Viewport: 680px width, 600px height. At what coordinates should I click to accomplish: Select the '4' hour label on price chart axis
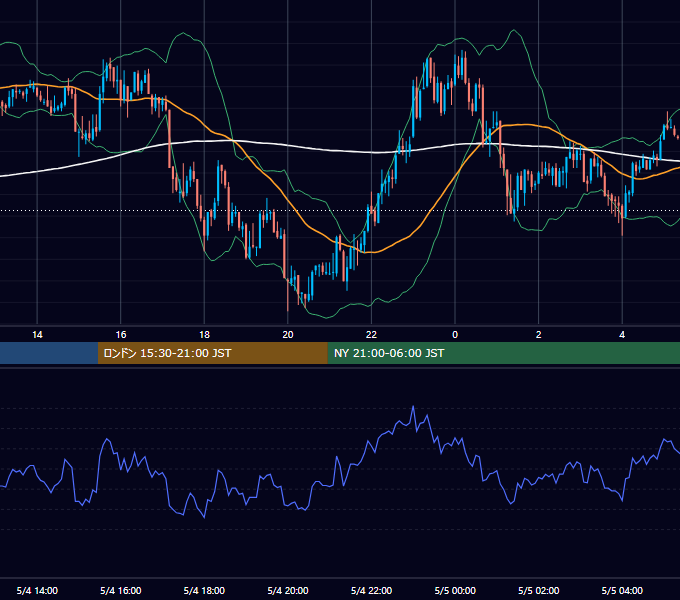[622, 335]
